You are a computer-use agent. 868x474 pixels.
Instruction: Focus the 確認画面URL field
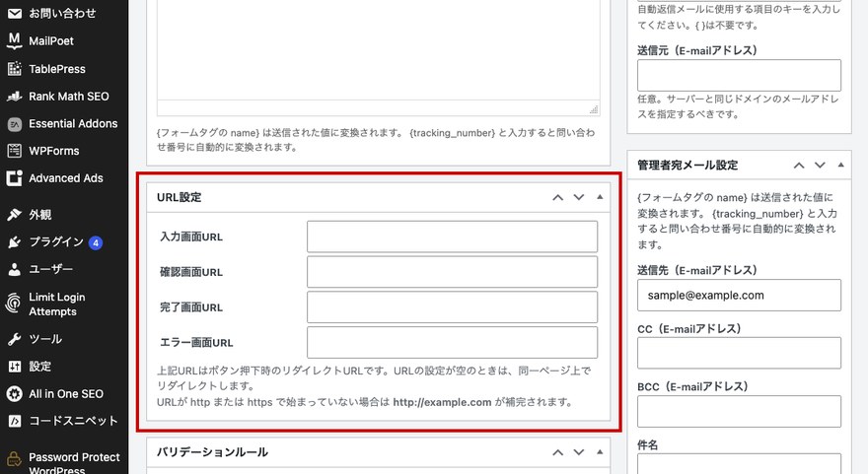point(453,272)
